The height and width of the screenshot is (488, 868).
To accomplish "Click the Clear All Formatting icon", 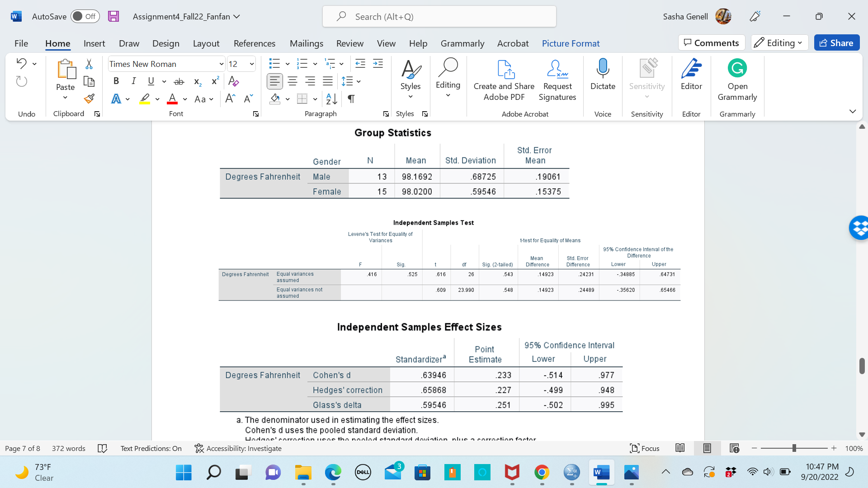I will click(234, 81).
